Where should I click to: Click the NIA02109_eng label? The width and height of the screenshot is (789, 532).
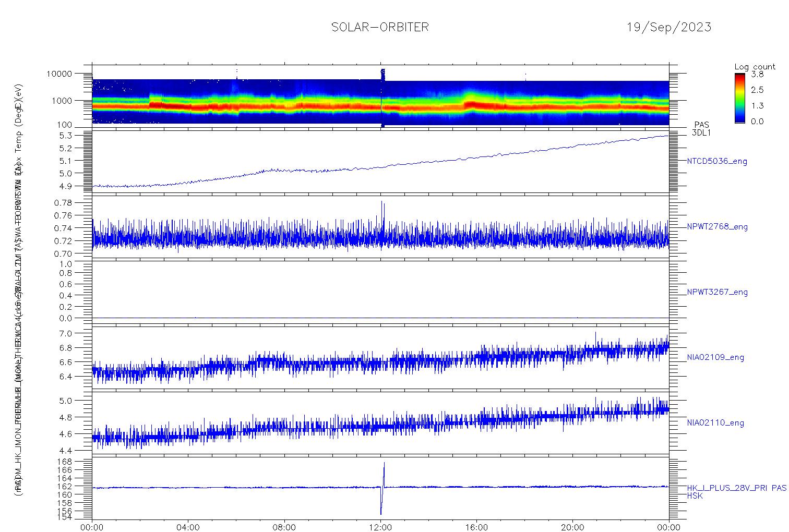715,358
